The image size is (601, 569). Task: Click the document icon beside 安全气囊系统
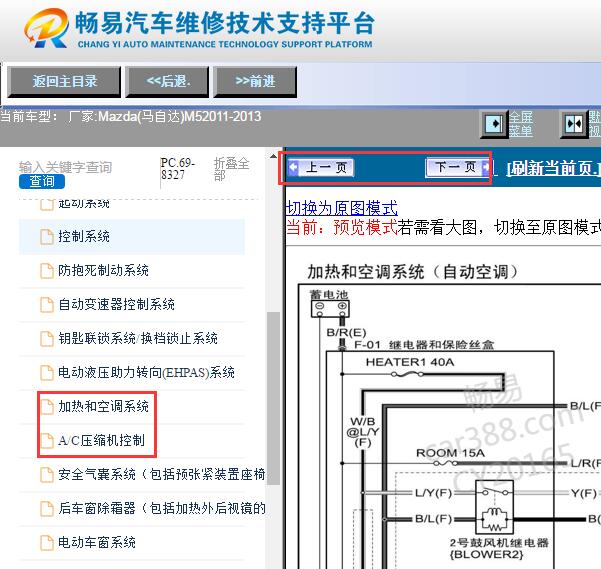pos(47,474)
